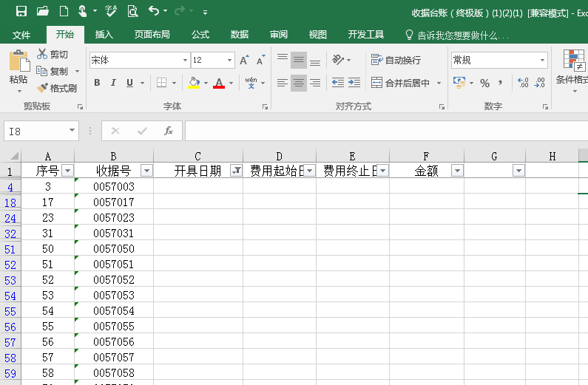Insert function with fx icon
This screenshot has height=385, width=588.
click(x=169, y=131)
